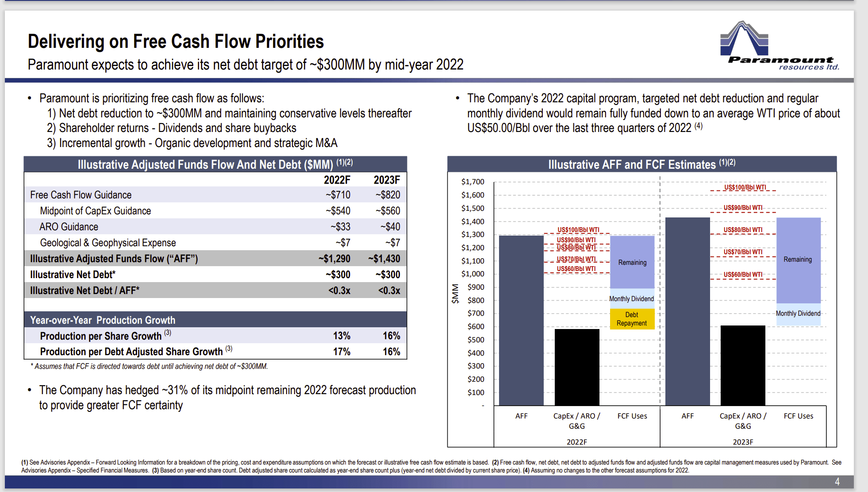
Task: Click the '~$540' CapEx value
Action: [x=338, y=211]
